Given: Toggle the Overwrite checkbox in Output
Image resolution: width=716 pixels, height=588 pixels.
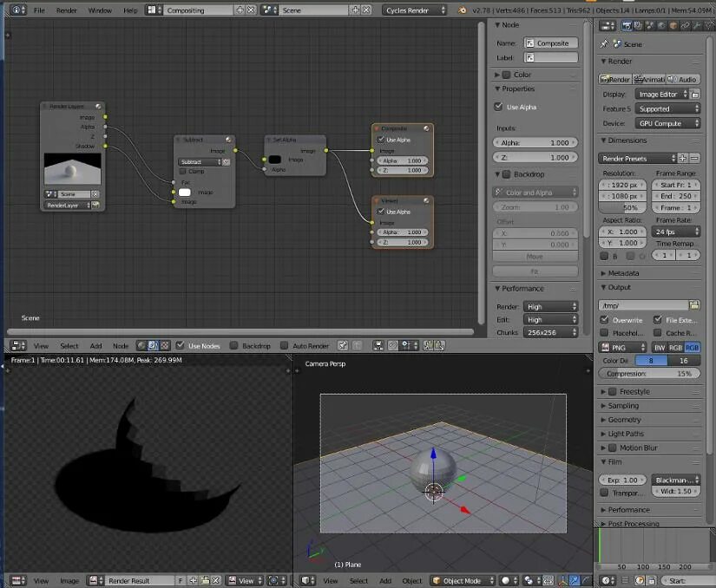Looking at the screenshot, I should point(604,320).
